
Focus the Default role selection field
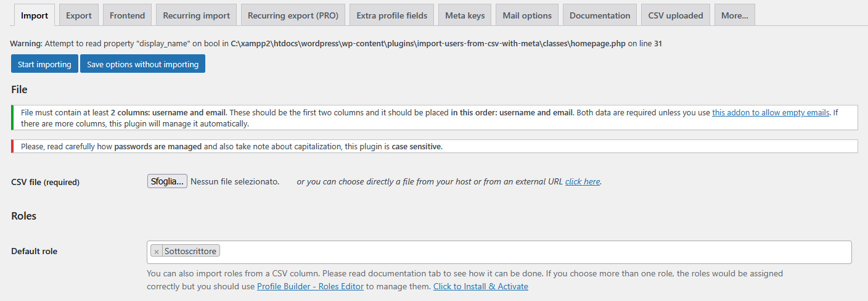[499, 252]
